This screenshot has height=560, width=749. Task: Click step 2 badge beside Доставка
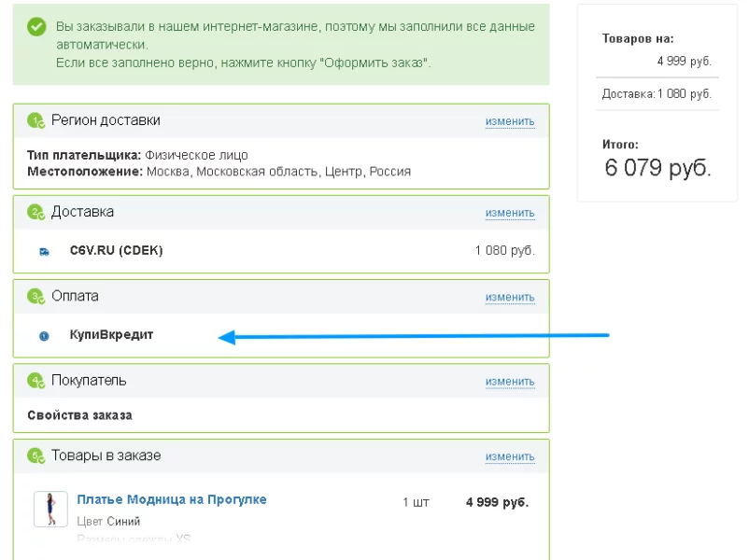pyautogui.click(x=36, y=212)
